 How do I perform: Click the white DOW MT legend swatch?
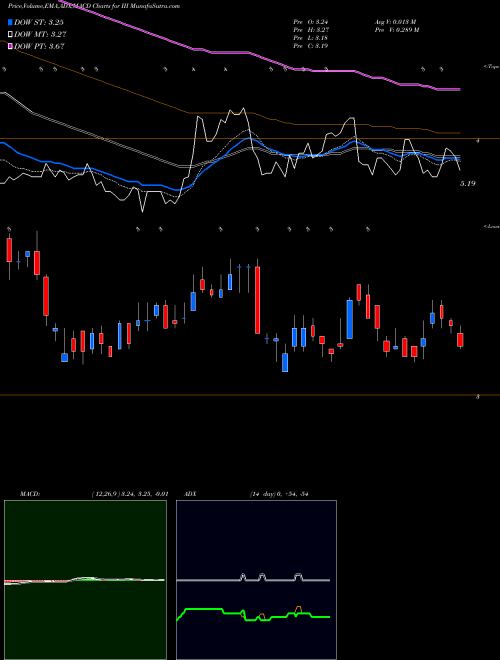pos(10,35)
